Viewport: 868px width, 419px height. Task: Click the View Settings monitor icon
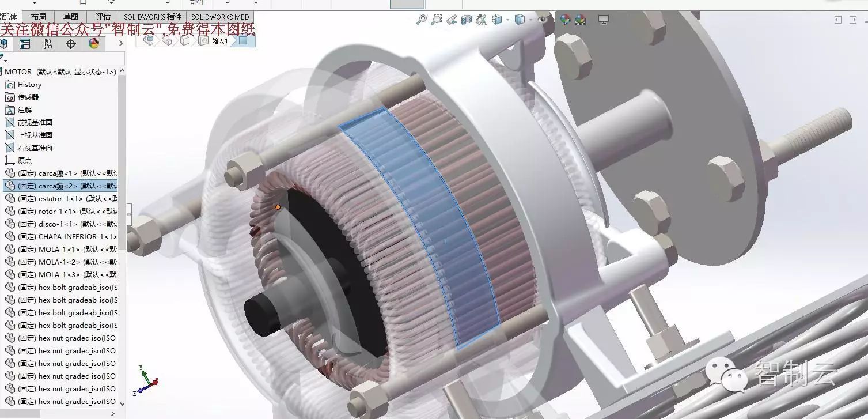[x=604, y=20]
